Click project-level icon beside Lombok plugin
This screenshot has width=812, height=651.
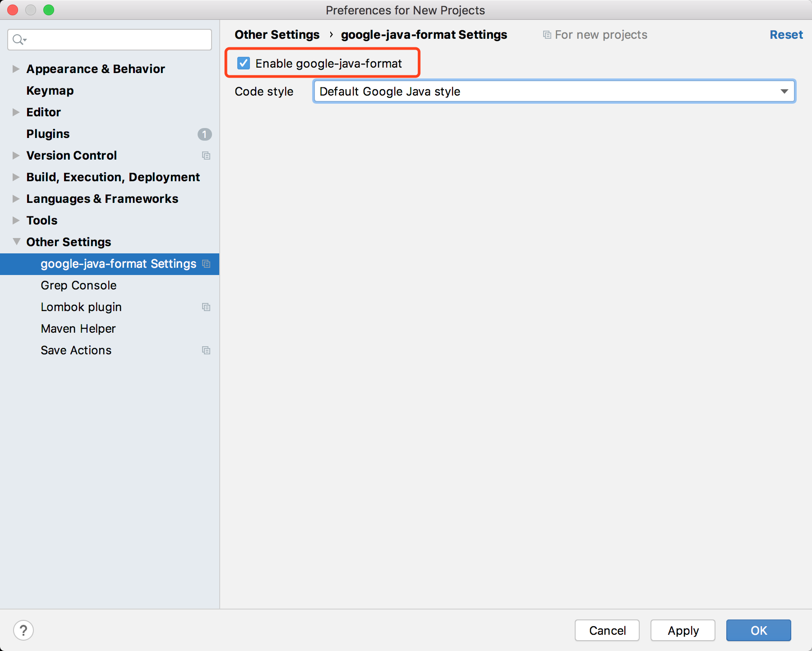point(206,307)
